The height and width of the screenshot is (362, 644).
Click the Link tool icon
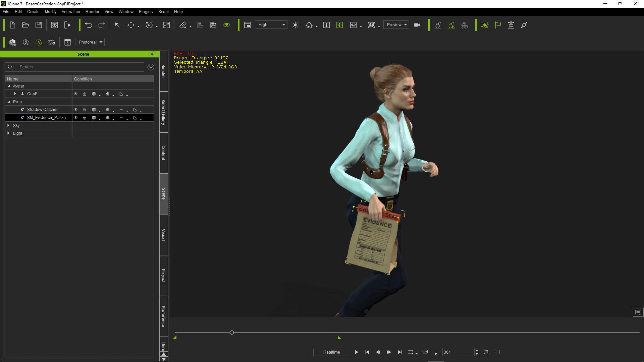click(x=183, y=25)
